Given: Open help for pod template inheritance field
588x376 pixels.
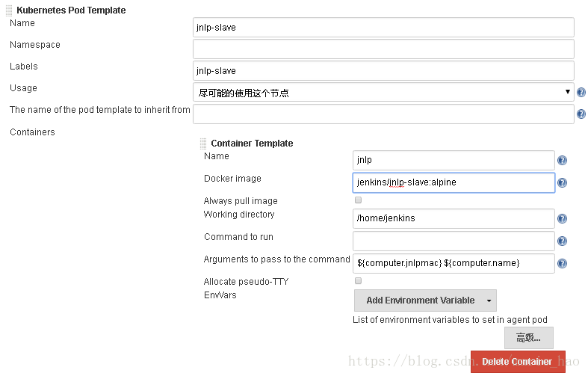Looking at the screenshot, I should pyautogui.click(x=581, y=114).
